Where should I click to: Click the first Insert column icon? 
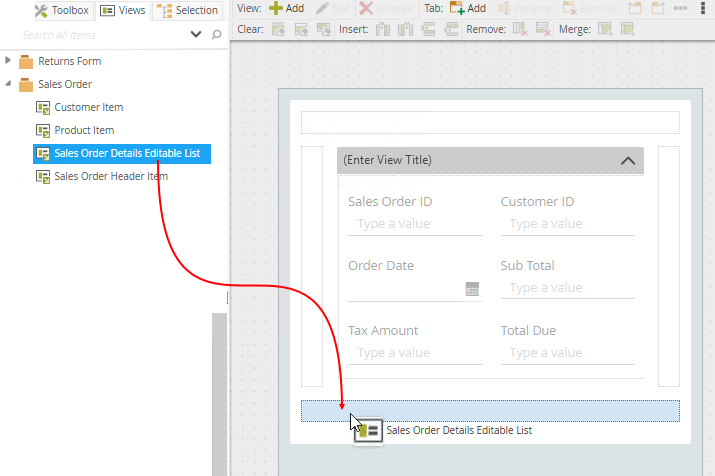pos(383,29)
